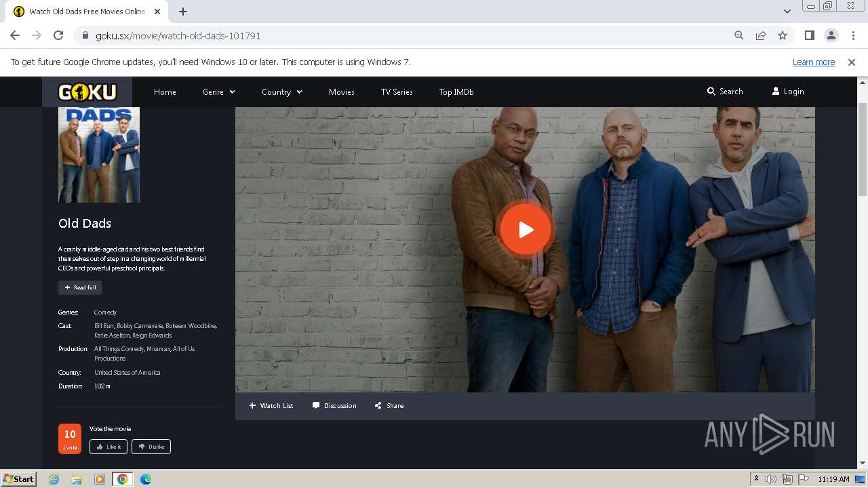Open Top IMDb list
Image resolution: width=868 pixels, height=488 pixels.
click(x=456, y=91)
